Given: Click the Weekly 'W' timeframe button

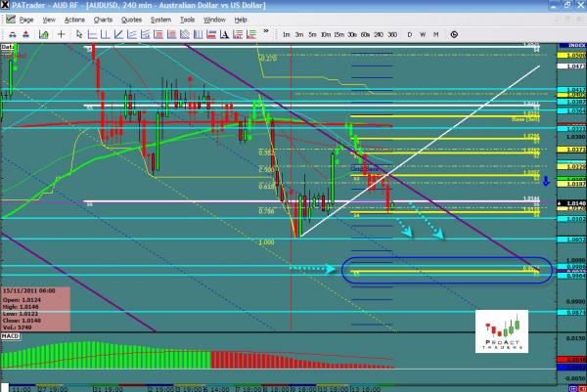Looking at the screenshot, I should tap(422, 34).
